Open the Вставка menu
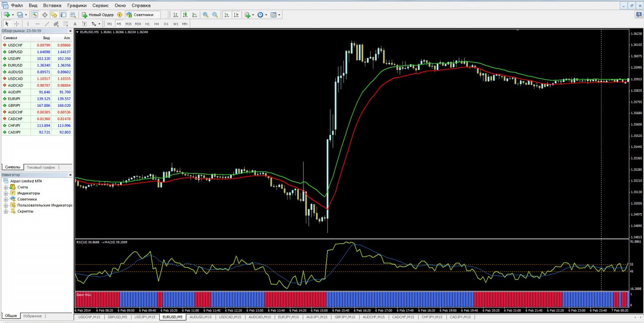644x323 pixels. coord(52,6)
